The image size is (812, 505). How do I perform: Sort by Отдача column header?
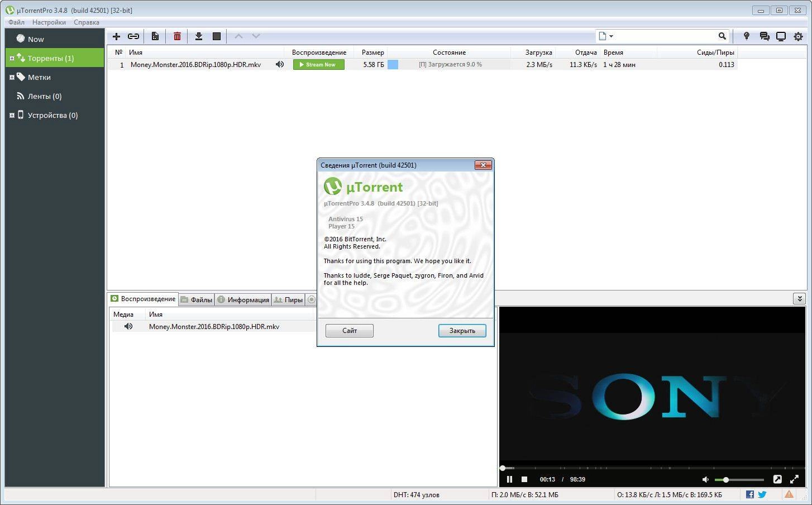(577, 53)
